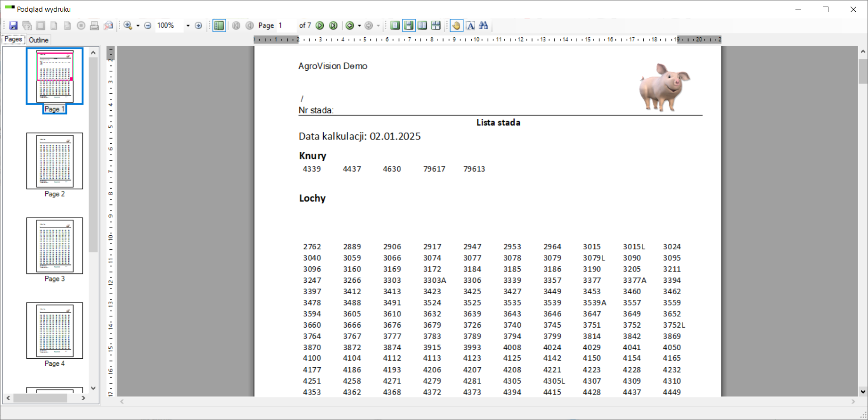868x420 pixels.
Task: Click the 'Lista stada' heading
Action: click(x=498, y=123)
